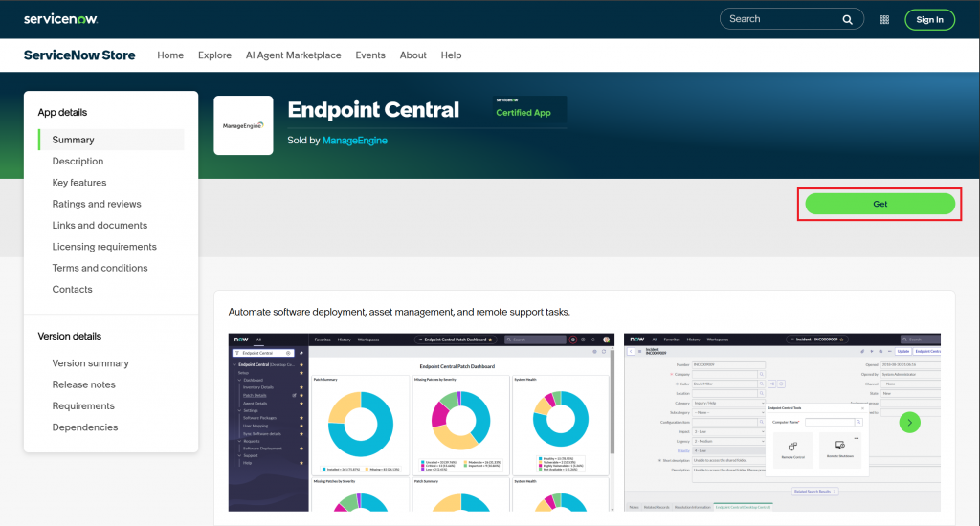Open the Version summary section
Viewport: 980px width, 526px height.
(90, 363)
